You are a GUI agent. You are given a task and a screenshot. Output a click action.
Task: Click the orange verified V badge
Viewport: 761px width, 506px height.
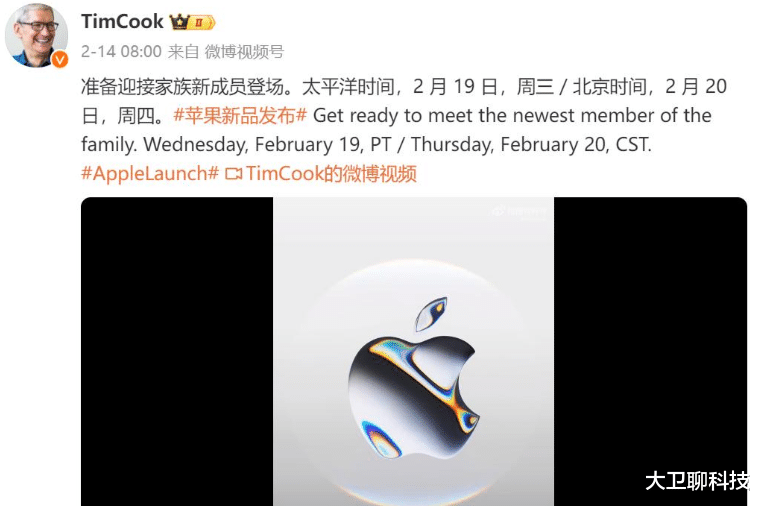tap(60, 60)
